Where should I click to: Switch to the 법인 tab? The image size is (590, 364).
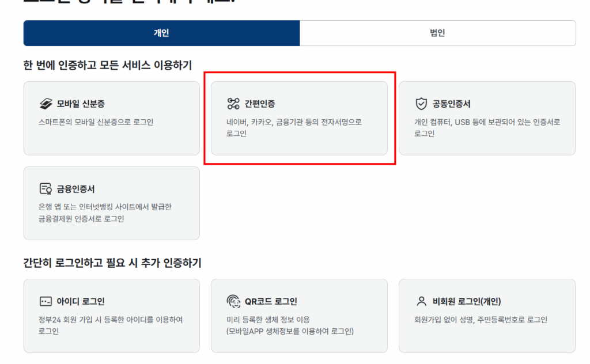[438, 33]
